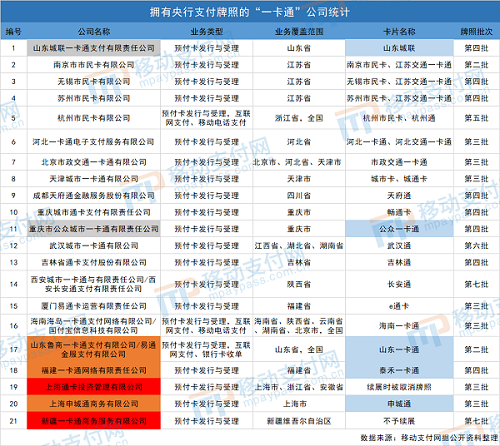Click the 续展时被取消牌照 cell
The image size is (500, 446).
pos(399,387)
